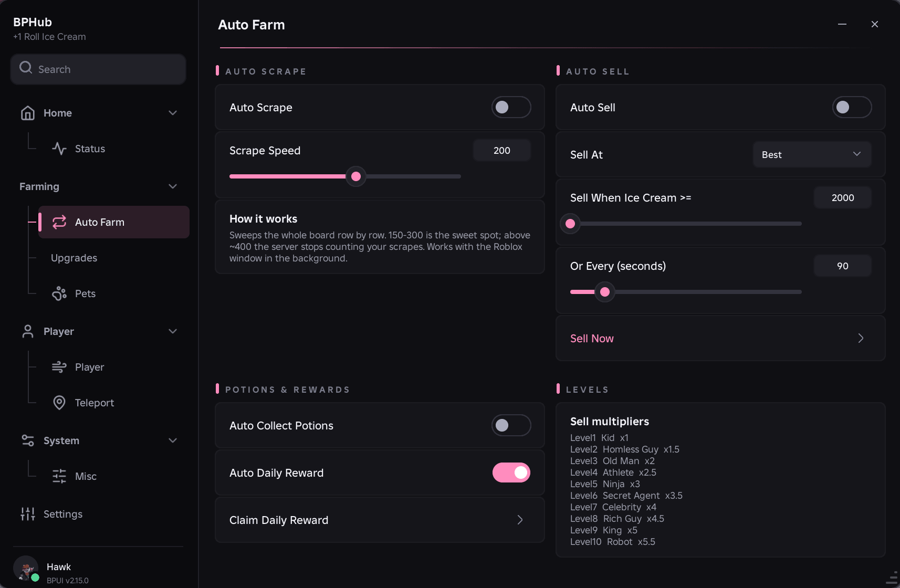This screenshot has height=588, width=900.
Task: Click the Claim Daily Reward arrow icon
Action: [520, 520]
